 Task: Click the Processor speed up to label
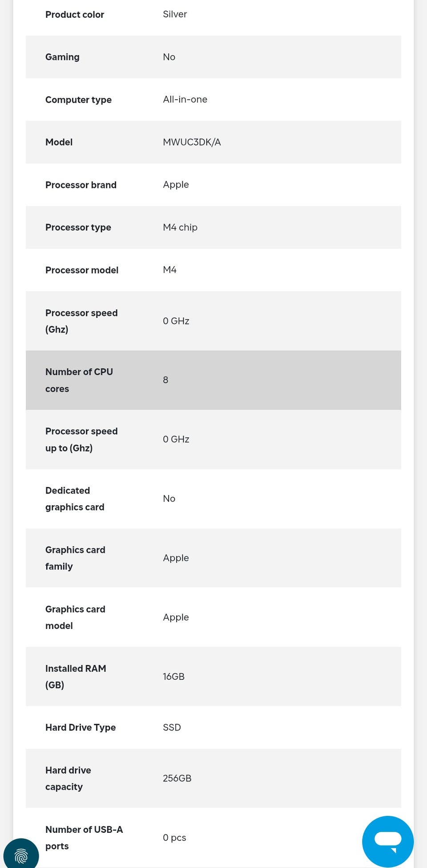[x=81, y=439]
